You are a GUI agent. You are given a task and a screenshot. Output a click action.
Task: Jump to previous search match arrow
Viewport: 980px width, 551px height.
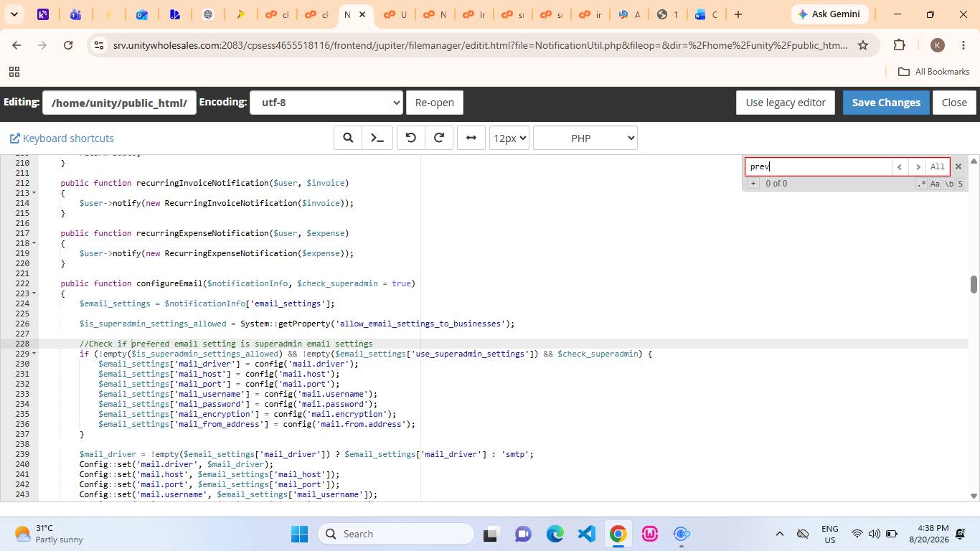[900, 166]
